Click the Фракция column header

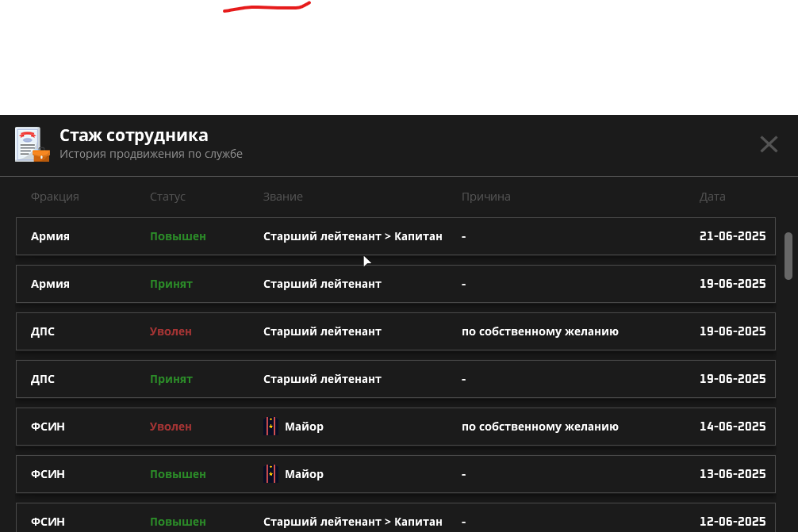tap(55, 197)
